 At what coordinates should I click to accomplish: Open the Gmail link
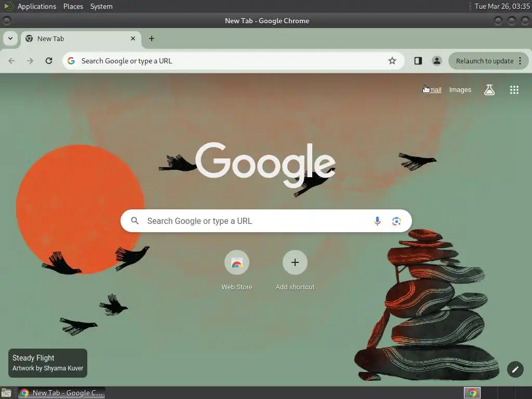432,89
